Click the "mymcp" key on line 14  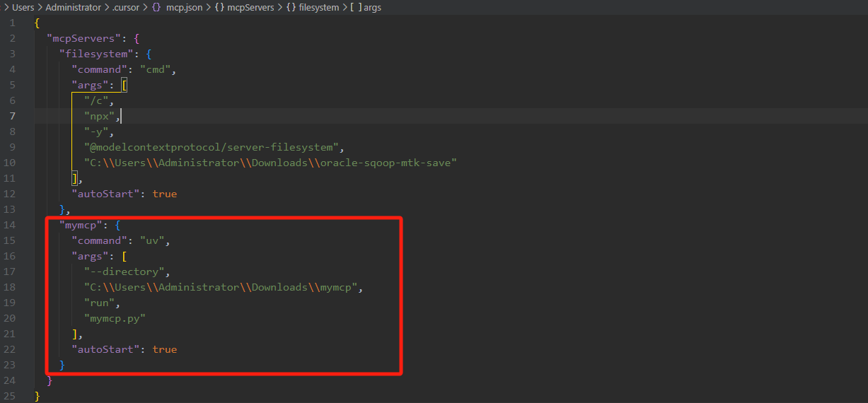[x=80, y=225]
